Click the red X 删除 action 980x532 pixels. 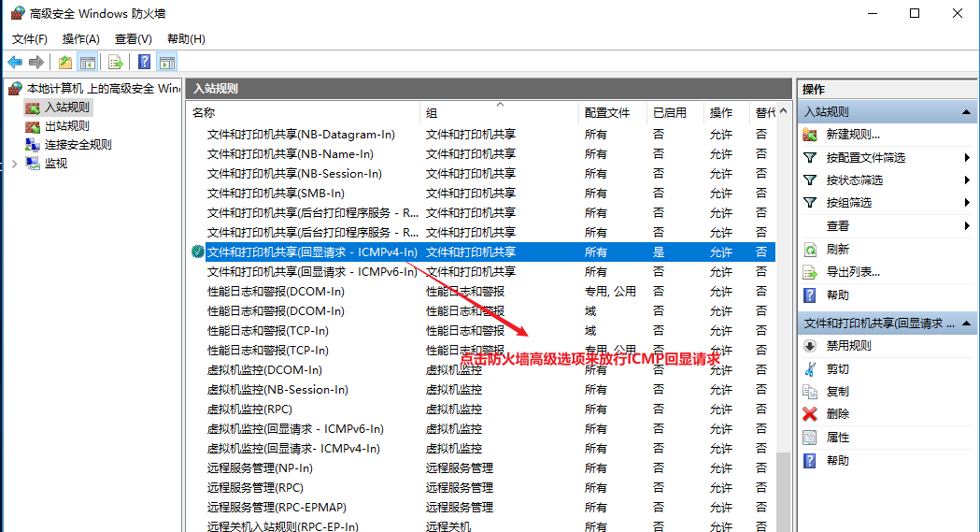[x=837, y=414]
